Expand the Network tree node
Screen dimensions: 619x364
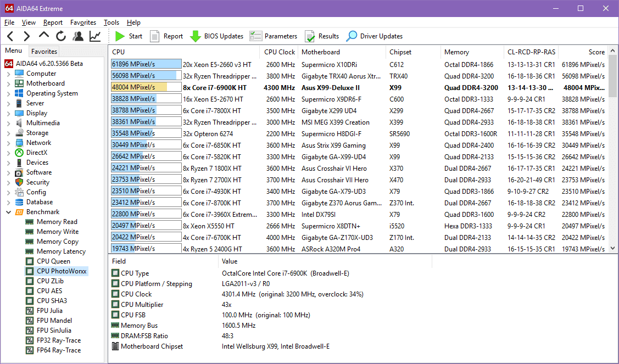coord(9,143)
